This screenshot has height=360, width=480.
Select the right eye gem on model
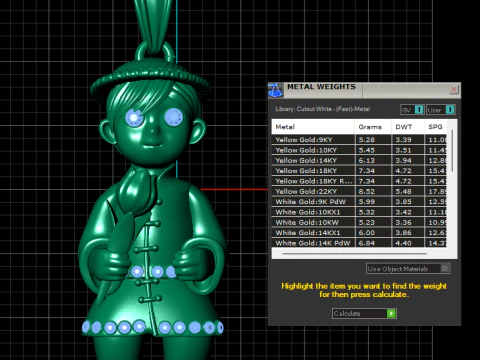tap(174, 117)
